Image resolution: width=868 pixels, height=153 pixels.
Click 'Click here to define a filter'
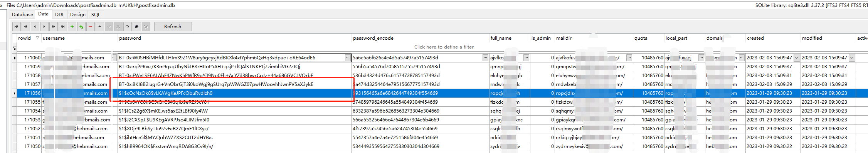pos(444,47)
